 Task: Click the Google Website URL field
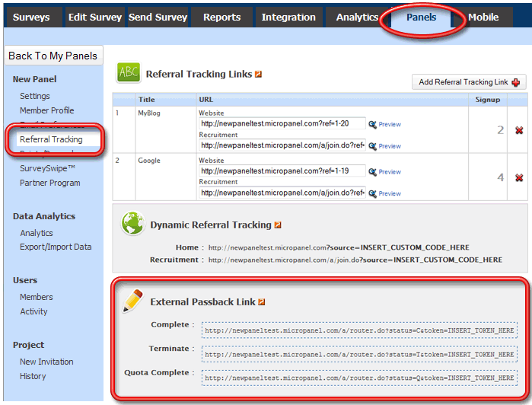pos(282,171)
